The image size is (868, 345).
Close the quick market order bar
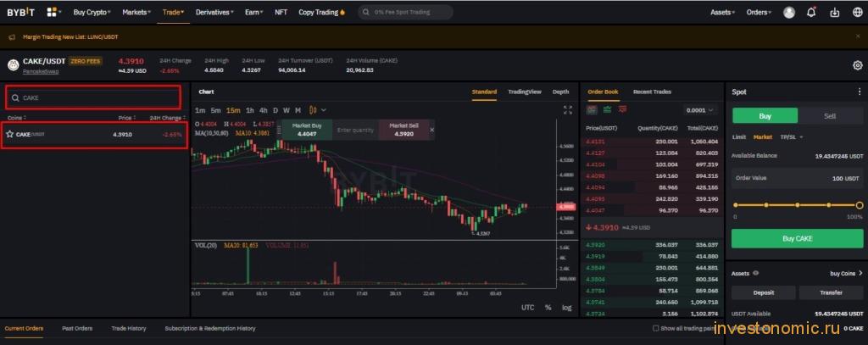click(x=431, y=130)
